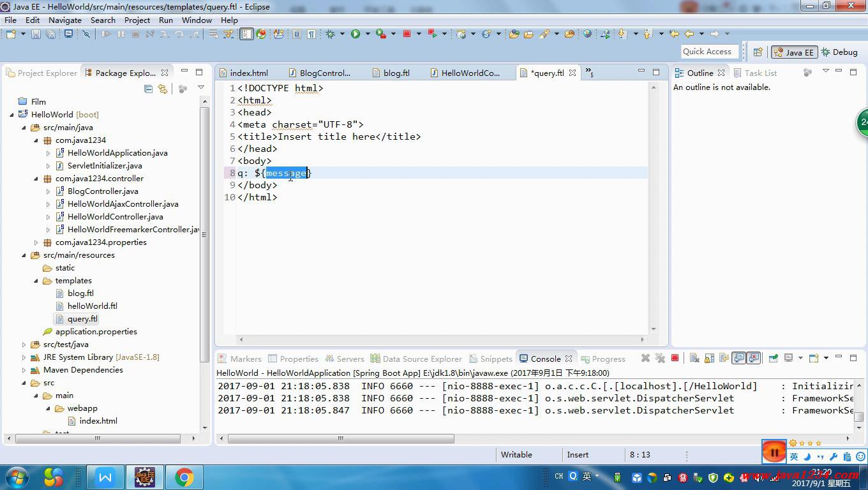Click the Open Perspective icon
Viewport: 868px width, 490px height.
point(758,52)
